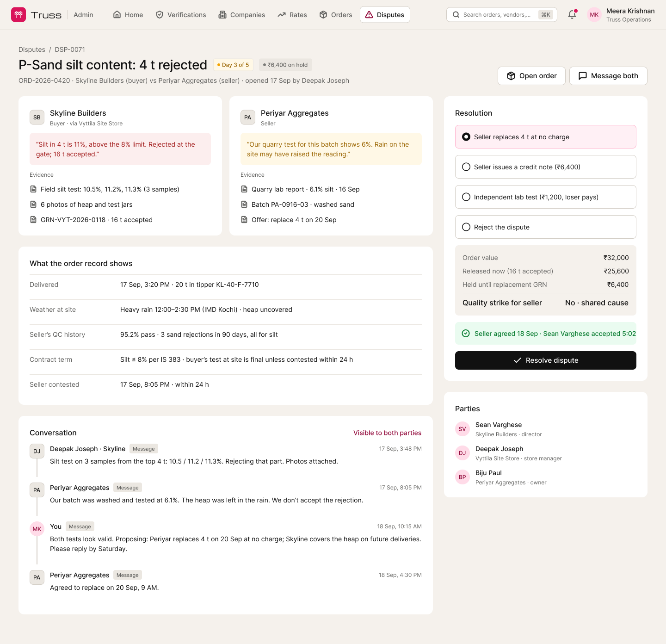Open the Disputes nav tab

point(385,15)
